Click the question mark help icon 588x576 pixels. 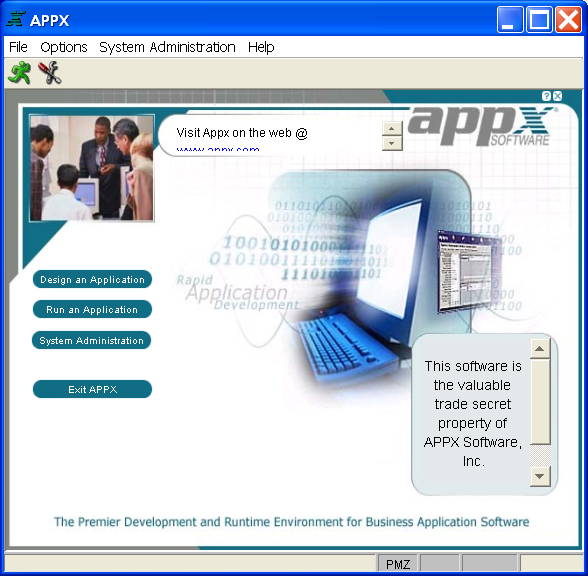546,96
